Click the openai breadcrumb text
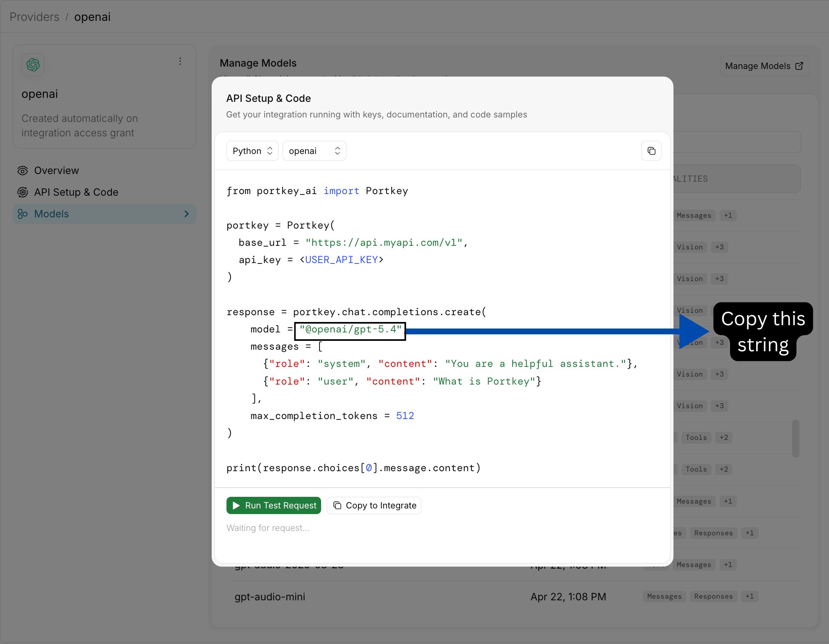 tap(92, 17)
